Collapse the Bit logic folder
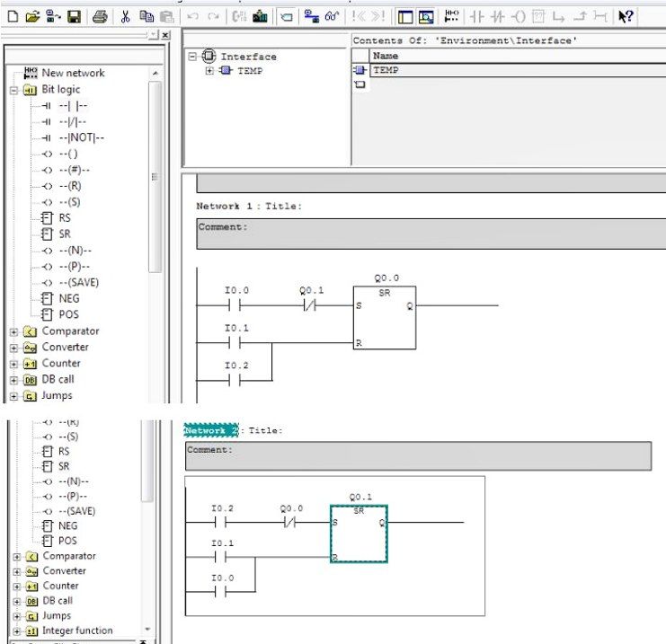 pos(13,90)
